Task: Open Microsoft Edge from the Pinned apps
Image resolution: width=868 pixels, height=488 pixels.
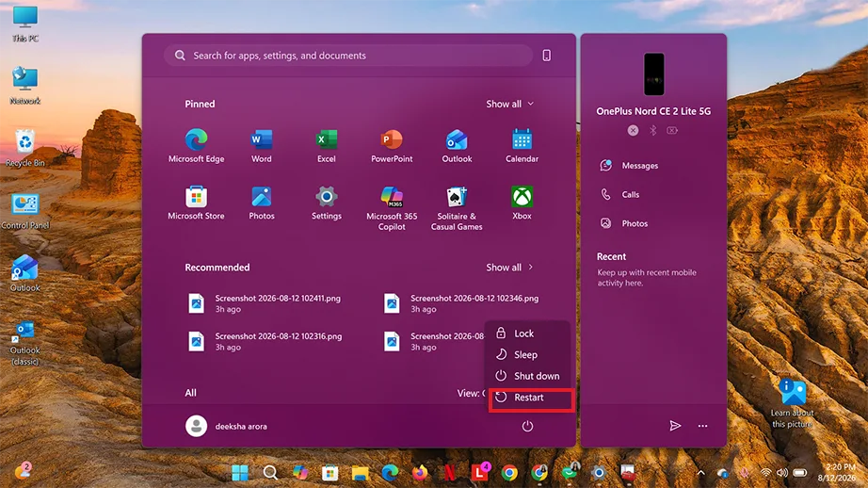Action: point(196,146)
